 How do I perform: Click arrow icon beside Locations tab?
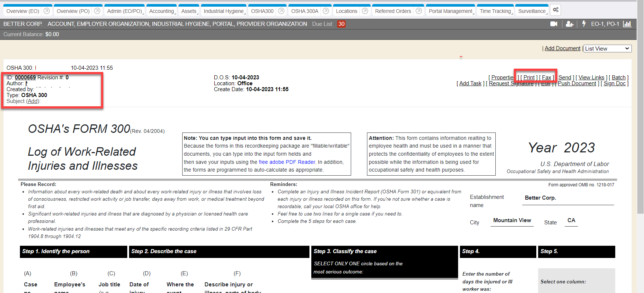coord(365,11)
